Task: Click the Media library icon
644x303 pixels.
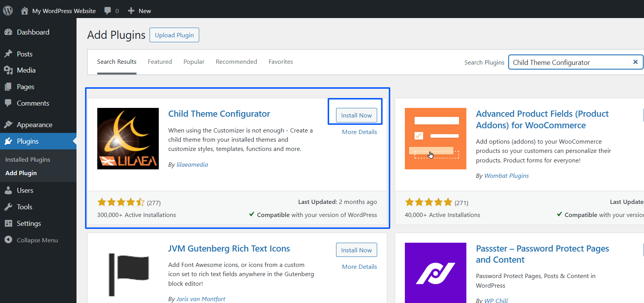Action: tap(8, 70)
